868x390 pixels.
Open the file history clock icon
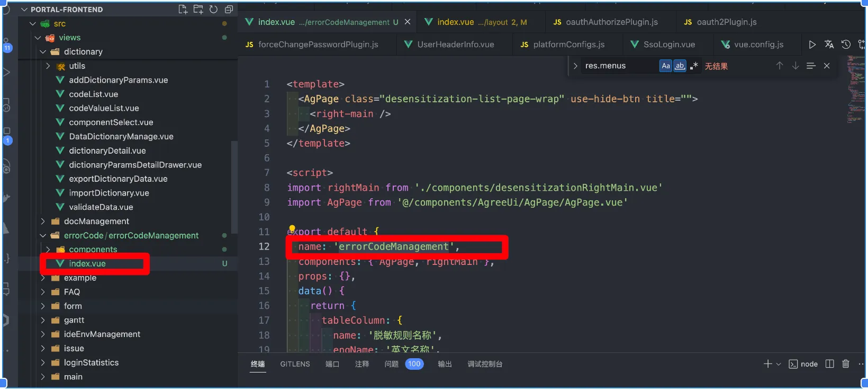pyautogui.click(x=846, y=45)
